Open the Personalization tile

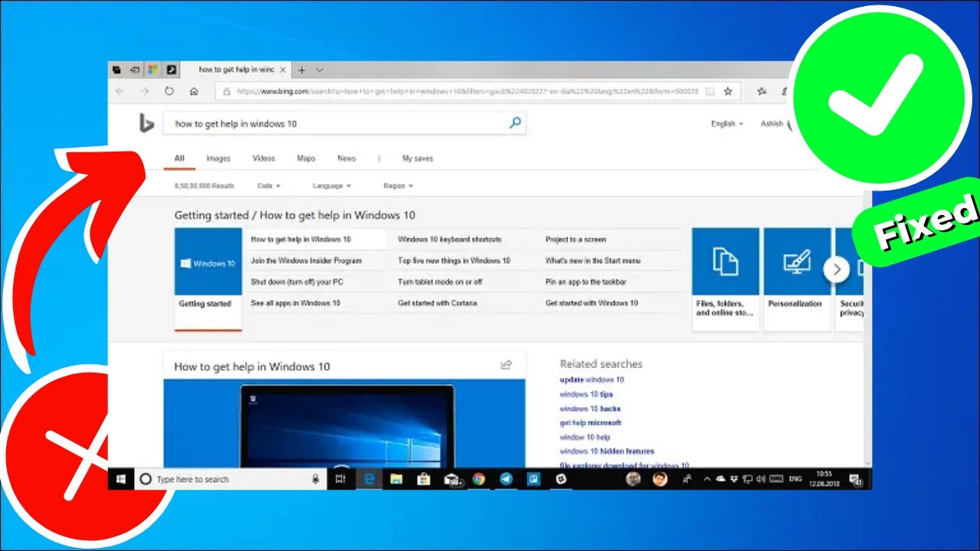pyautogui.click(x=797, y=279)
